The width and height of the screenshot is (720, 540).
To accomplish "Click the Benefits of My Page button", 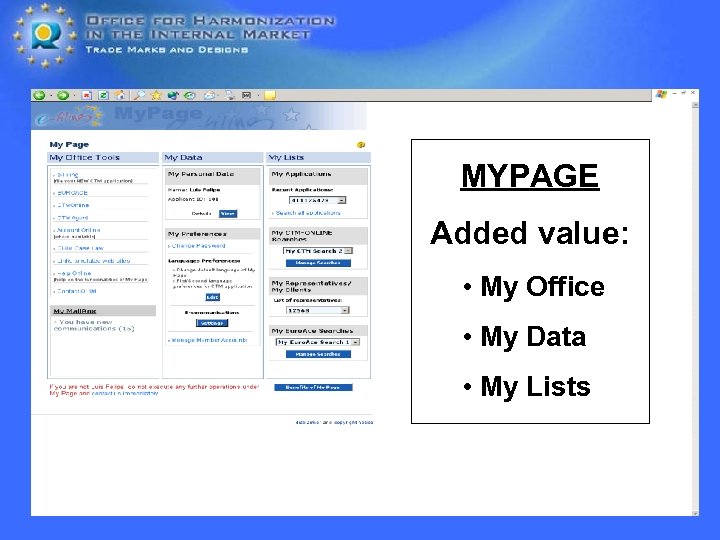I will [x=313, y=388].
